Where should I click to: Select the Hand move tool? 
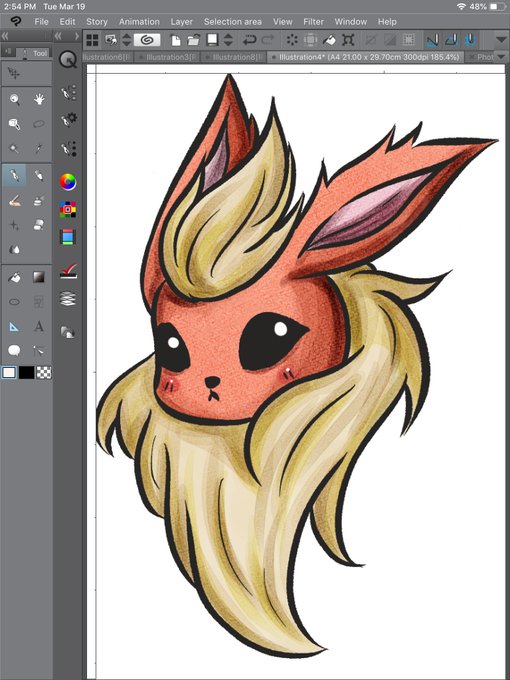pos(39,100)
